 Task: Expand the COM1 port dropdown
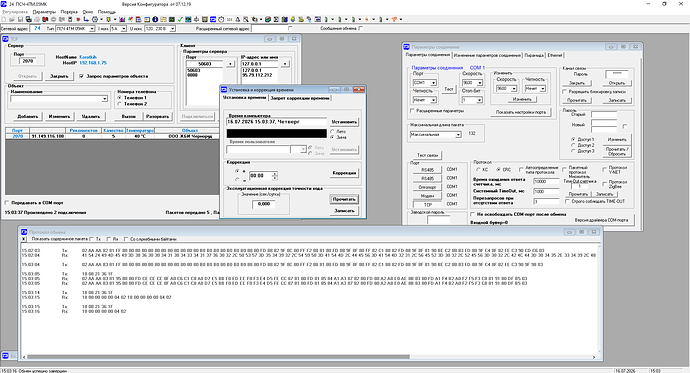[x=433, y=83]
